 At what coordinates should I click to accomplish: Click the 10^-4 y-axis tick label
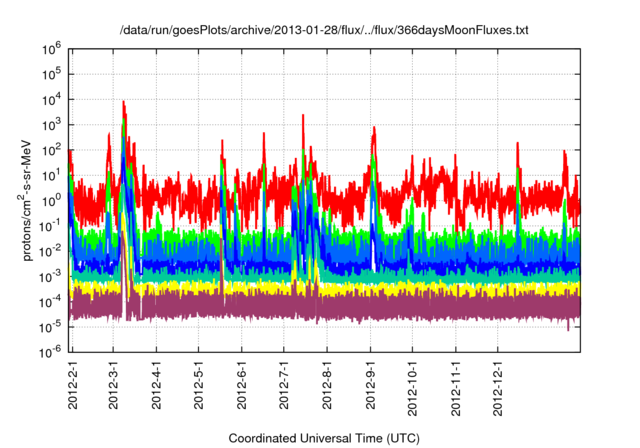point(50,303)
